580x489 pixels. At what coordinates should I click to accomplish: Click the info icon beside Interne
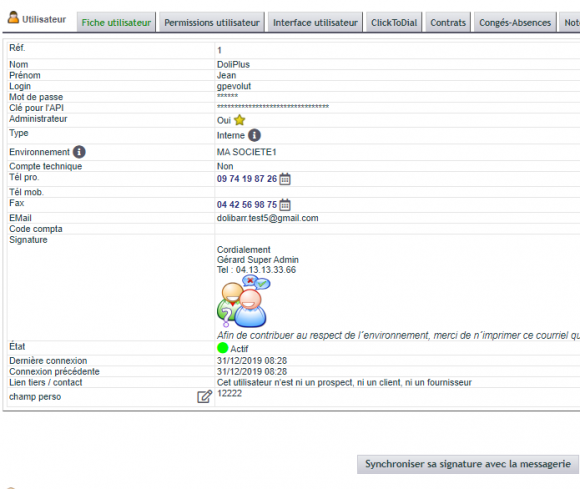pos(254,135)
